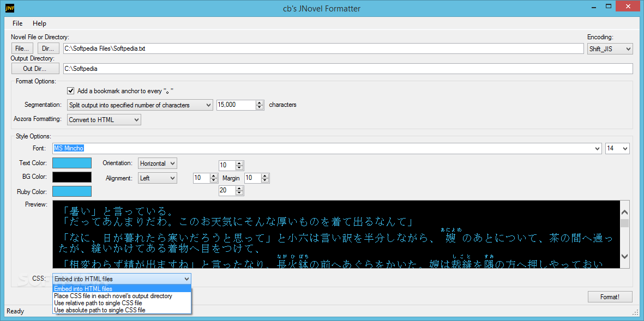This screenshot has height=321, width=644.
Task: Click the preview scrollbar up arrow
Action: tap(625, 213)
